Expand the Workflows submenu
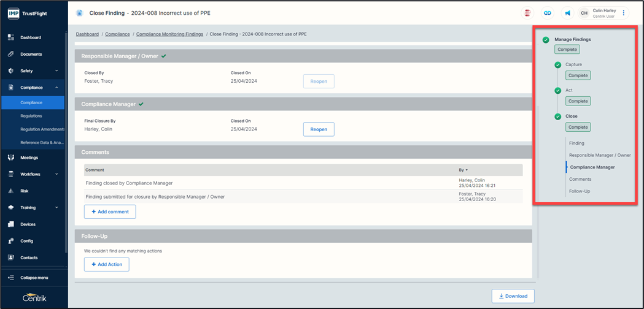Viewport: 644px width, 309px height. pyautogui.click(x=56, y=174)
